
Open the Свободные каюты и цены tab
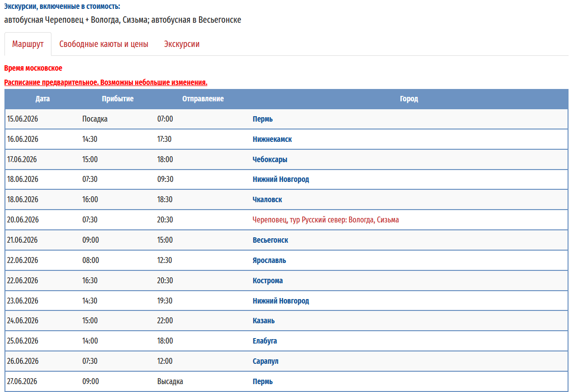[103, 44]
